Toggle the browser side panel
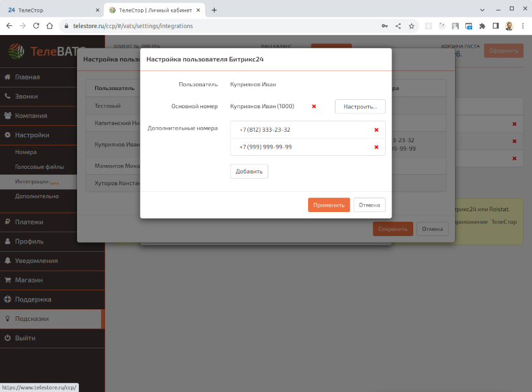The image size is (532, 392). click(495, 26)
